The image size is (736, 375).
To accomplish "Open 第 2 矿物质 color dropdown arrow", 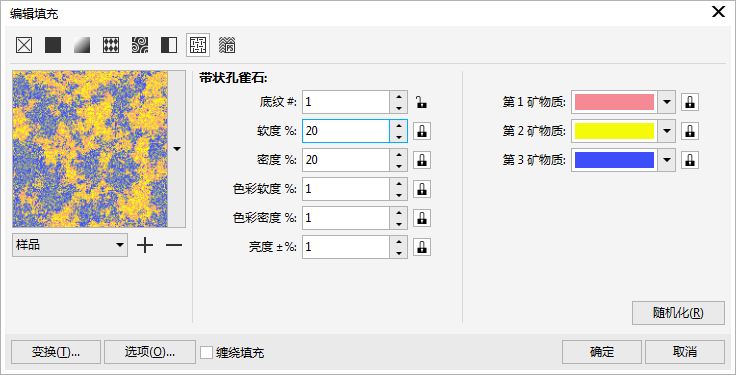I will coord(667,132).
